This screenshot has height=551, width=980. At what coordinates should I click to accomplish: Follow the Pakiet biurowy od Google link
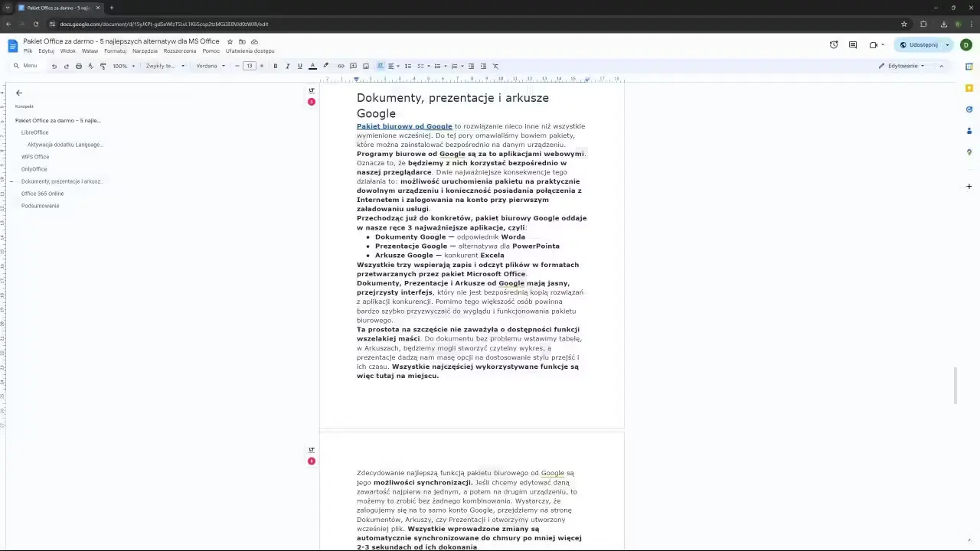pyautogui.click(x=404, y=126)
